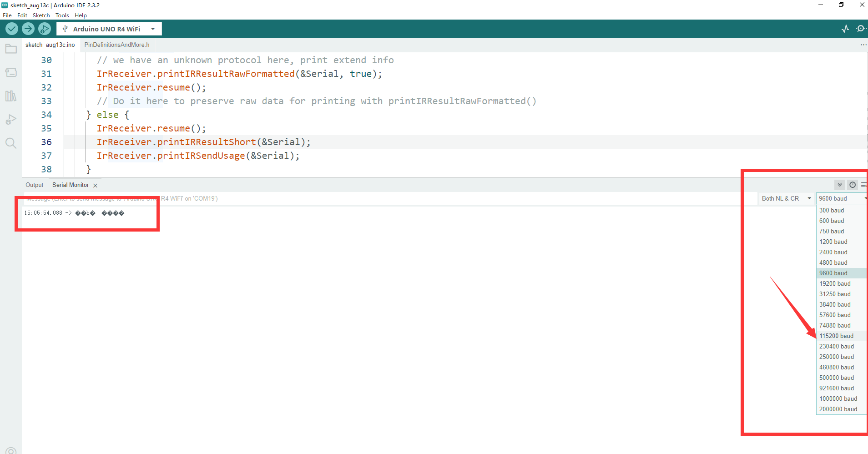Click line number 36 in the gutter
This screenshot has height=454, width=868.
[46, 142]
